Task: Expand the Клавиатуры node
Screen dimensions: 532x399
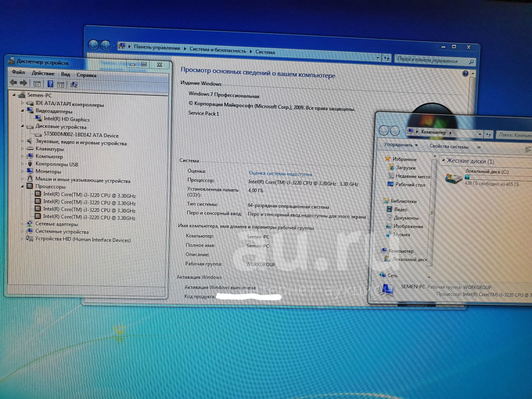Action: click(x=22, y=149)
